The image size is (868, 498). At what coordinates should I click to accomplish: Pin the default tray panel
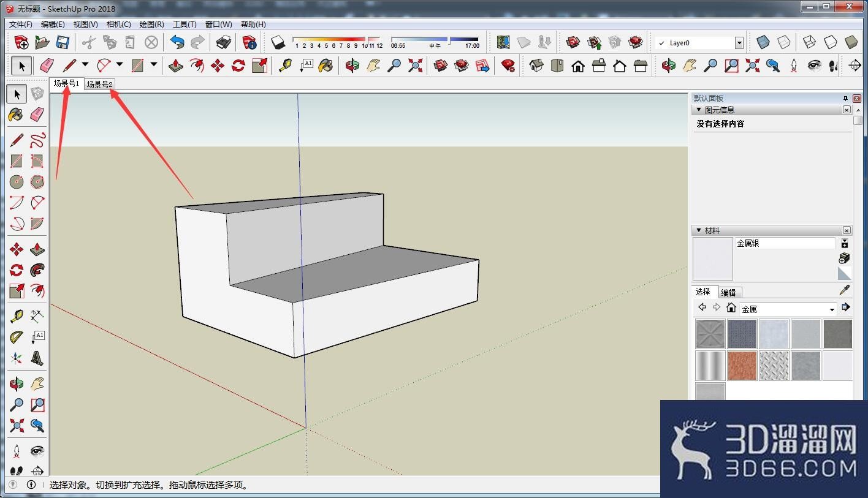[846, 98]
